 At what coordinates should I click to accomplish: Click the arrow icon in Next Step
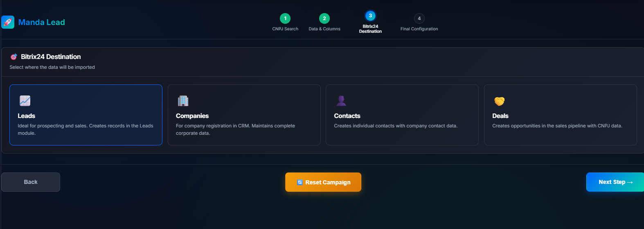[x=630, y=182]
